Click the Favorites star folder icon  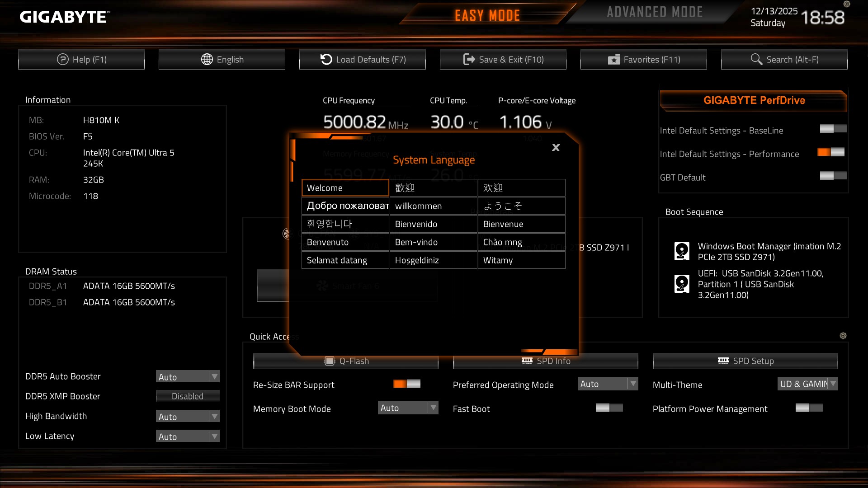(x=613, y=60)
